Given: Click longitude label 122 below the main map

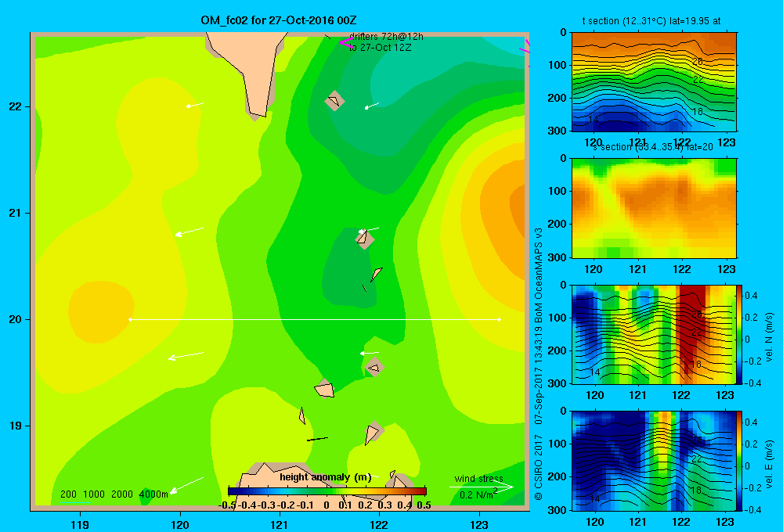Looking at the screenshot, I should [379, 524].
